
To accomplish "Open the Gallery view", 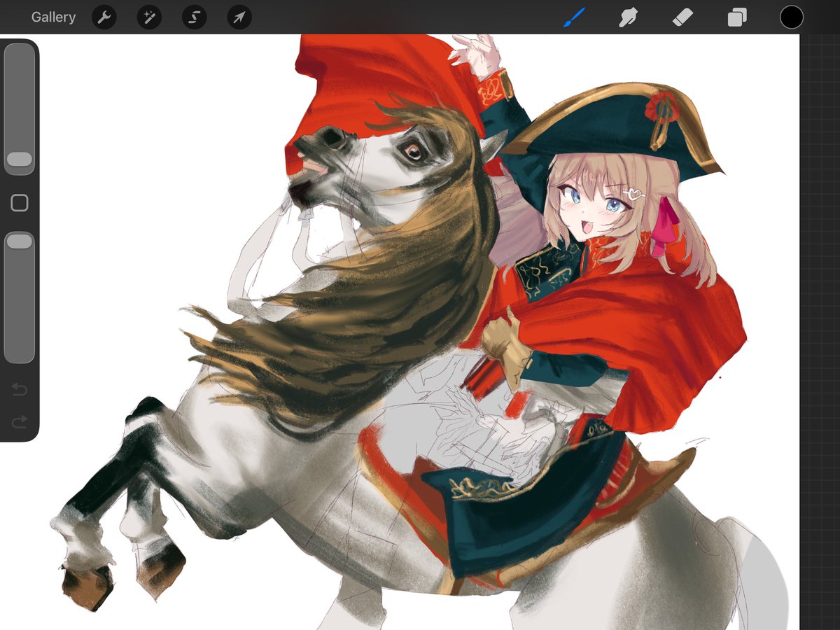I will (x=53, y=17).
